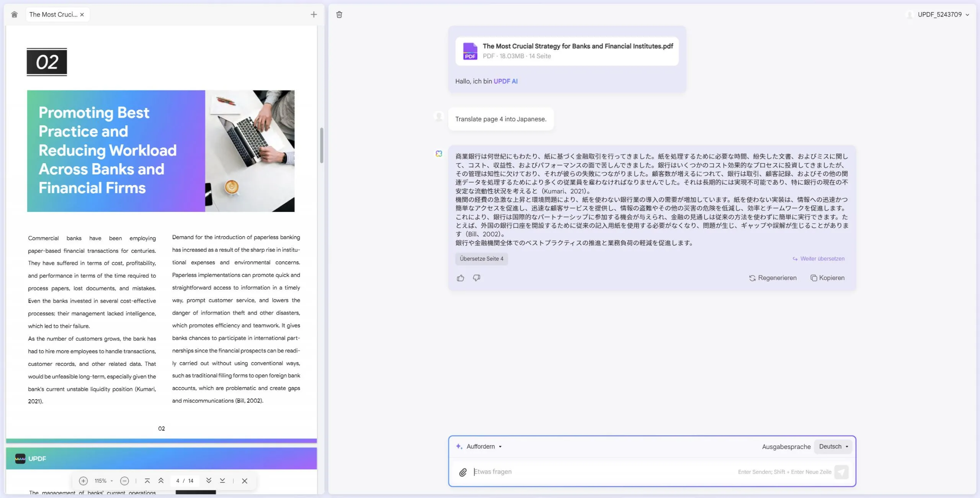Click the thumbs down icon

click(x=477, y=278)
